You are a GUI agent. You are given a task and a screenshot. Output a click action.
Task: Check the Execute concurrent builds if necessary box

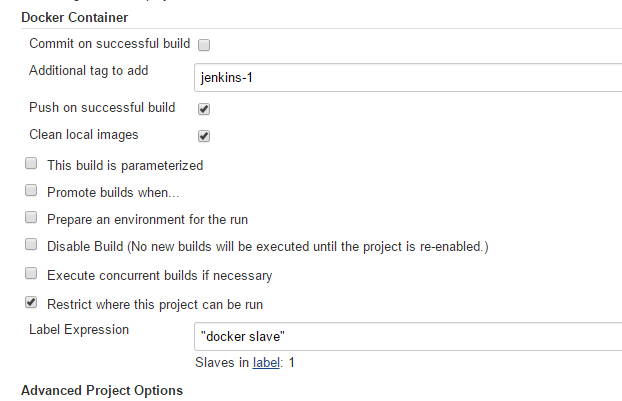(x=31, y=273)
